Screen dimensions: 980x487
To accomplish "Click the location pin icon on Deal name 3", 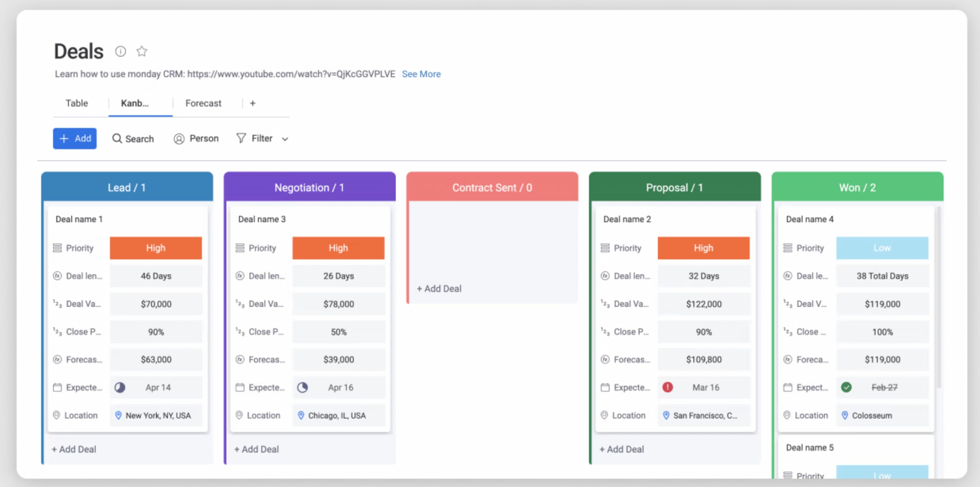I will click(x=302, y=415).
